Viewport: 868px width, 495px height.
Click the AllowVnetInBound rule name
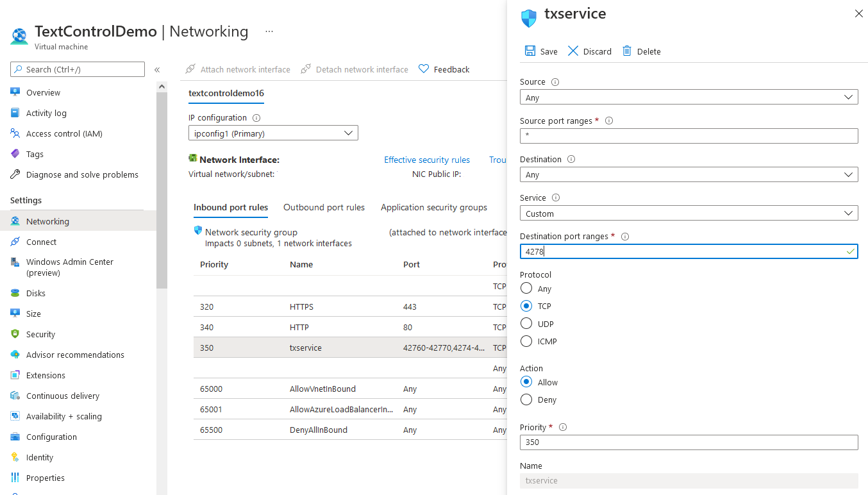(x=322, y=389)
